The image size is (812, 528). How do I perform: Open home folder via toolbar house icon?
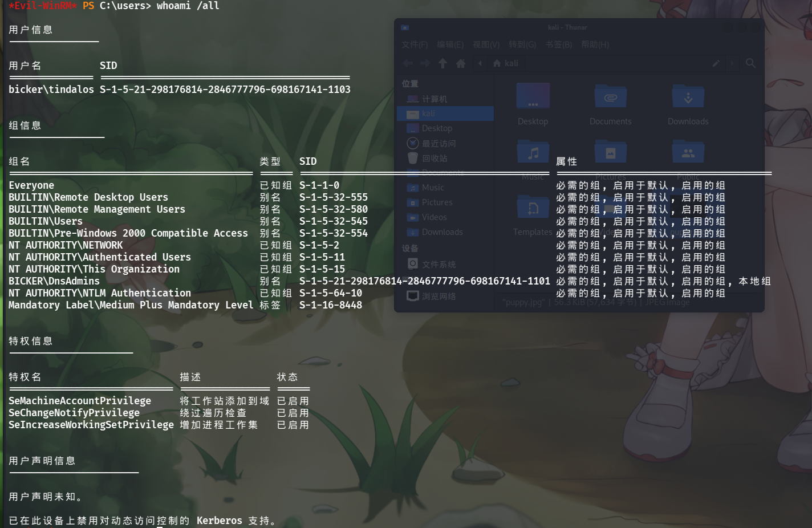click(x=461, y=63)
